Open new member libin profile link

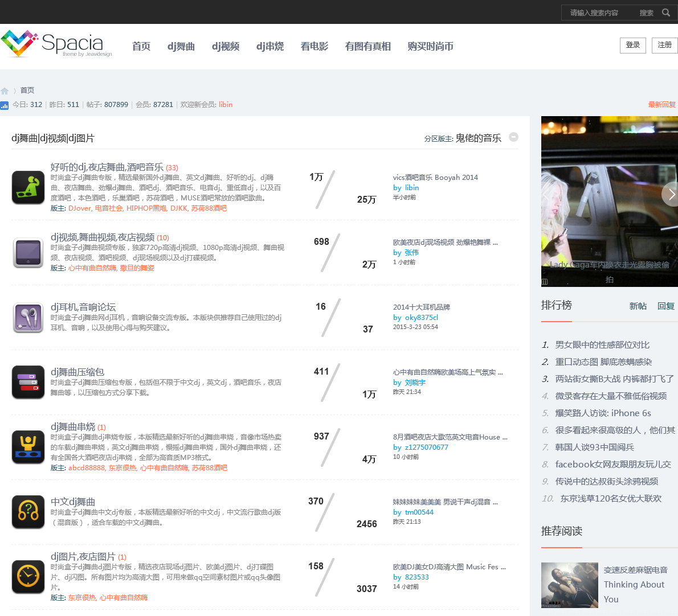[226, 105]
